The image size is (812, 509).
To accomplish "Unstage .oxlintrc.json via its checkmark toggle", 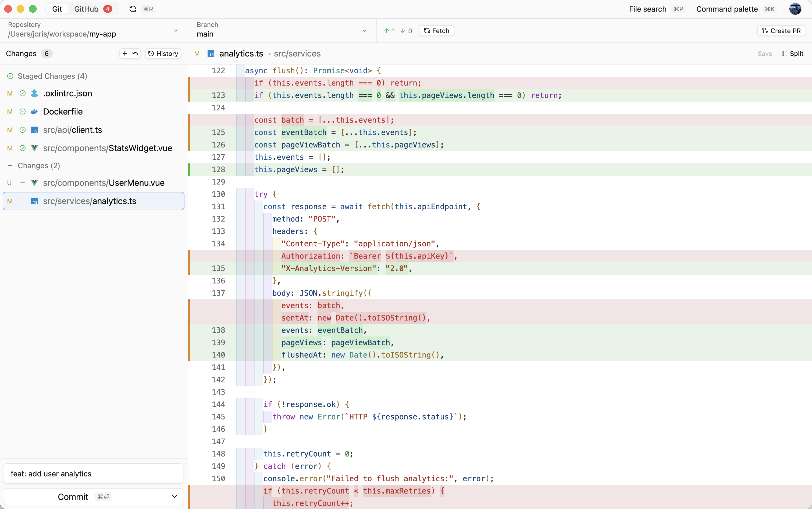I will [x=22, y=93].
